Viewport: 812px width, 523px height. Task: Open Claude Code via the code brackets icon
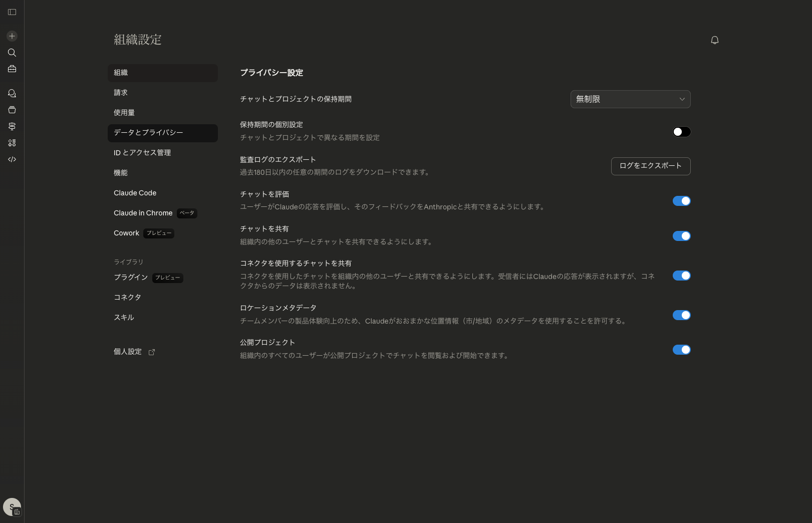pos(12,159)
